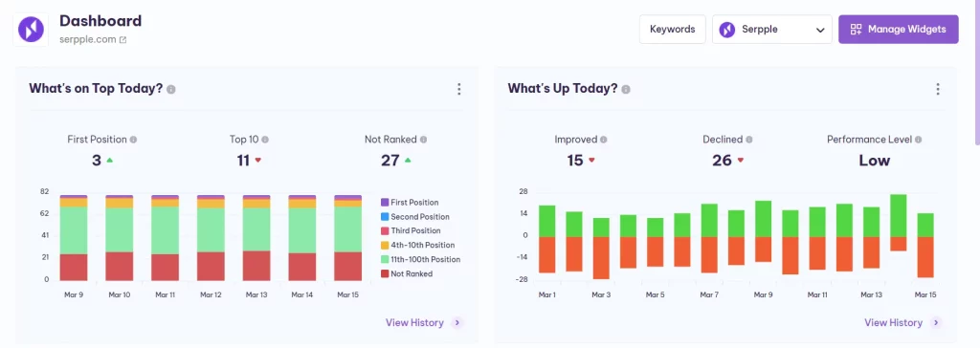The image size is (980, 348).
Task: Click the red down arrow beside 26
Action: [x=741, y=161]
